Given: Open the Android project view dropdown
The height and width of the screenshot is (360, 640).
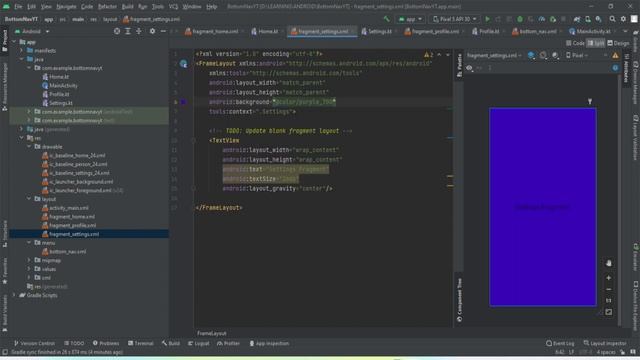Looking at the screenshot, I should coord(32,31).
